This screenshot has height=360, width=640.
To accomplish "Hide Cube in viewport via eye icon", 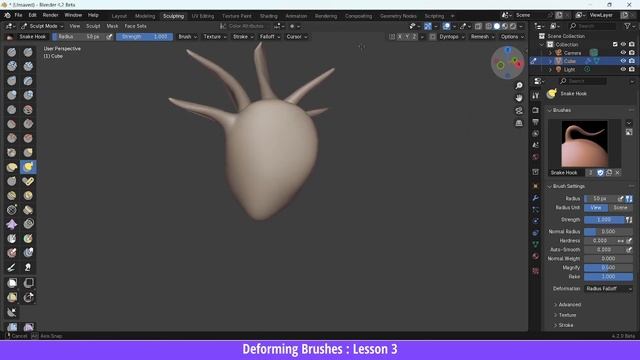I will 623,61.
